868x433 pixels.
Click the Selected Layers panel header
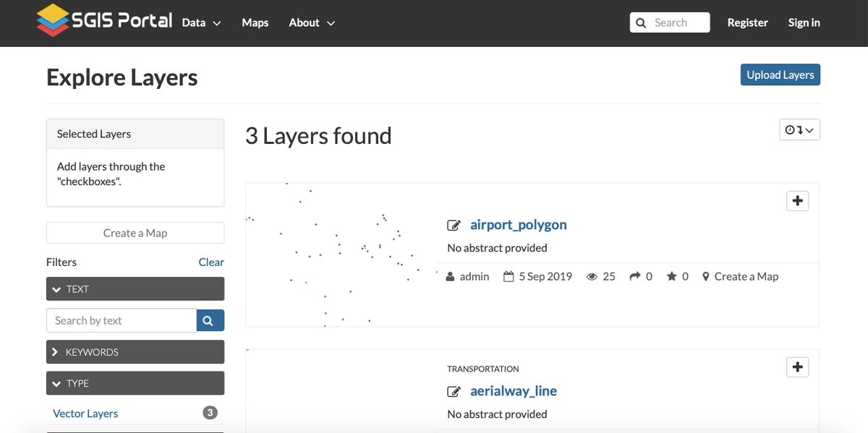click(135, 134)
